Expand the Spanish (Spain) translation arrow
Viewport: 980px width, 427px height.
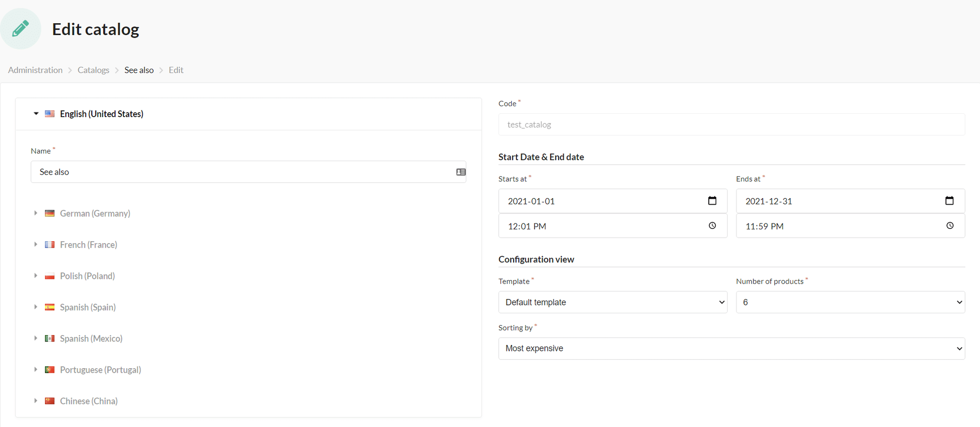(x=36, y=307)
